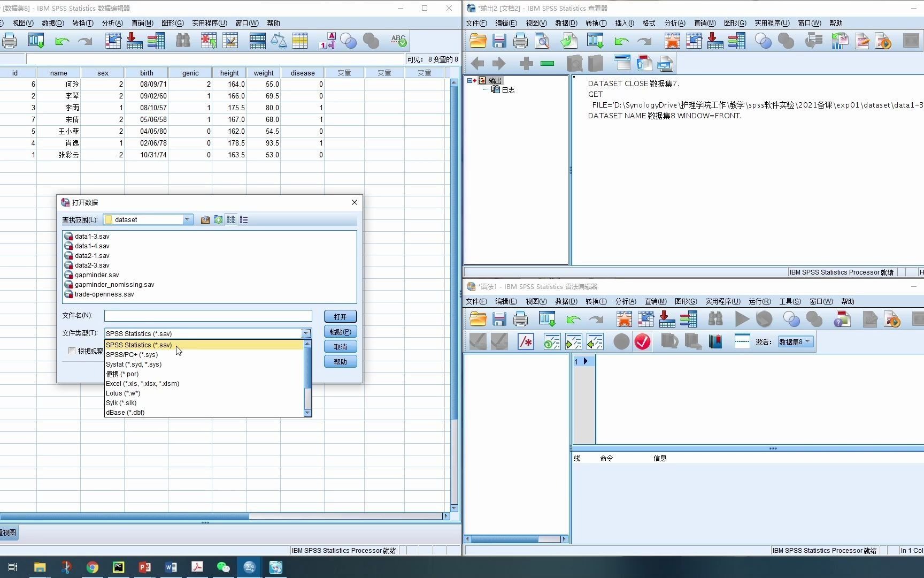Click the green plus expand icon in Viewer

click(x=526, y=64)
